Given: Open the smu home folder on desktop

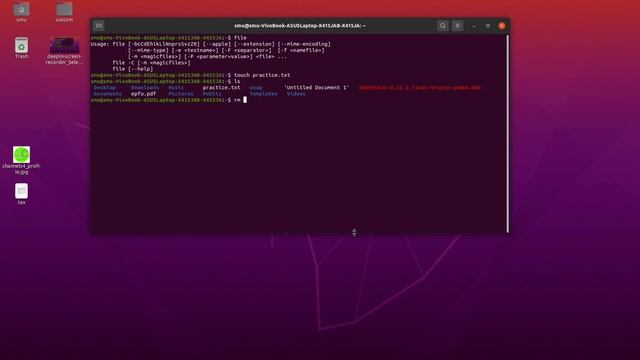Looking at the screenshot, I should (x=21, y=11).
